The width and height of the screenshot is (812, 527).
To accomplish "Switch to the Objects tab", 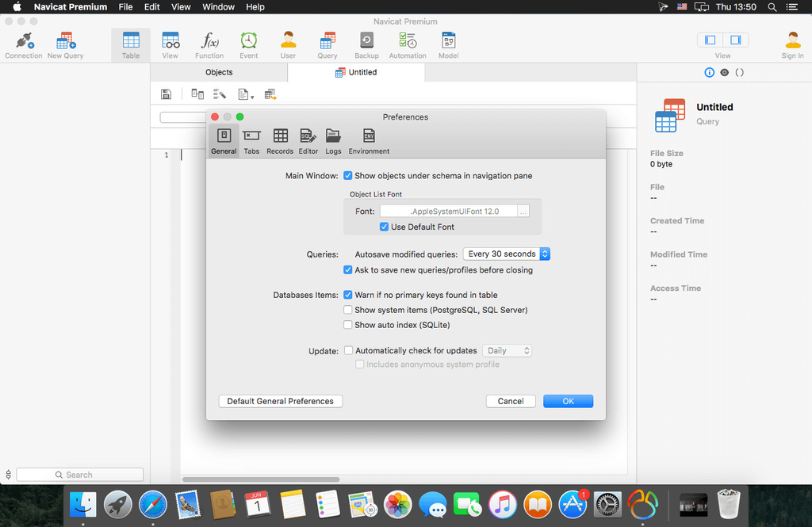I will [219, 72].
